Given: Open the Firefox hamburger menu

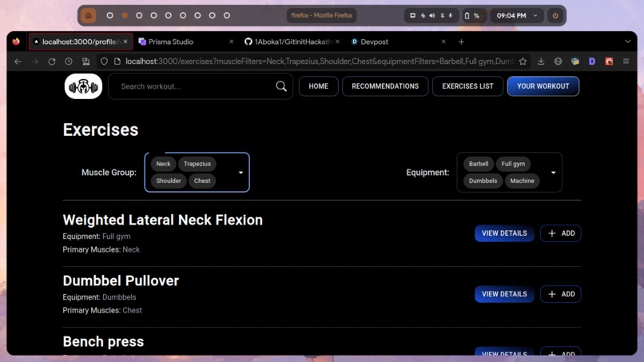Looking at the screenshot, I should click(626, 62).
